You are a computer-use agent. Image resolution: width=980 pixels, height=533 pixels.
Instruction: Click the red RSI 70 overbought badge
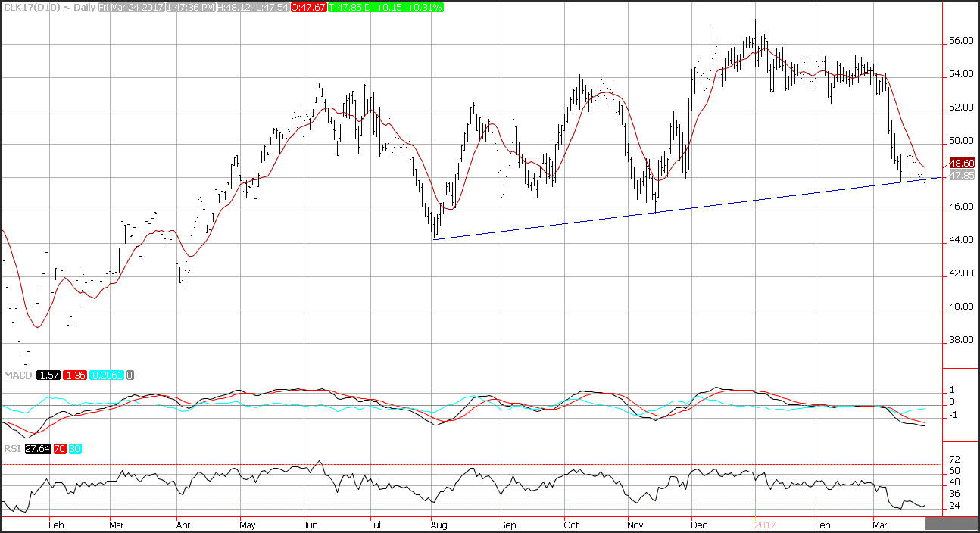[x=59, y=449]
